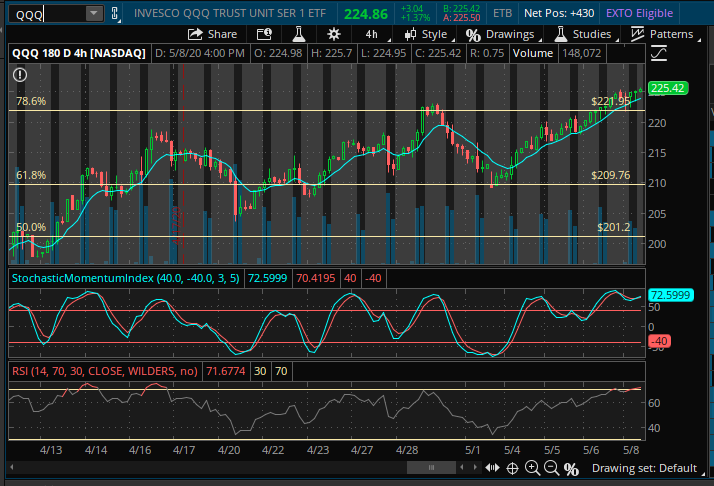Click the percent icon in bottom bar
The height and width of the screenshot is (486, 714).
coord(571,469)
